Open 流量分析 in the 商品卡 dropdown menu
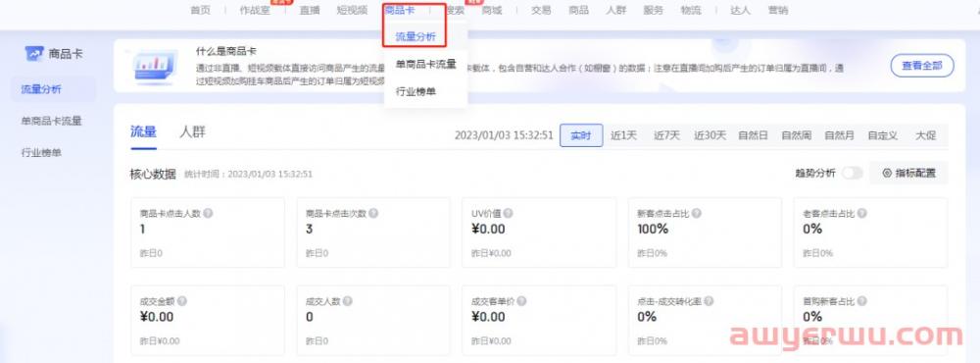 415,37
